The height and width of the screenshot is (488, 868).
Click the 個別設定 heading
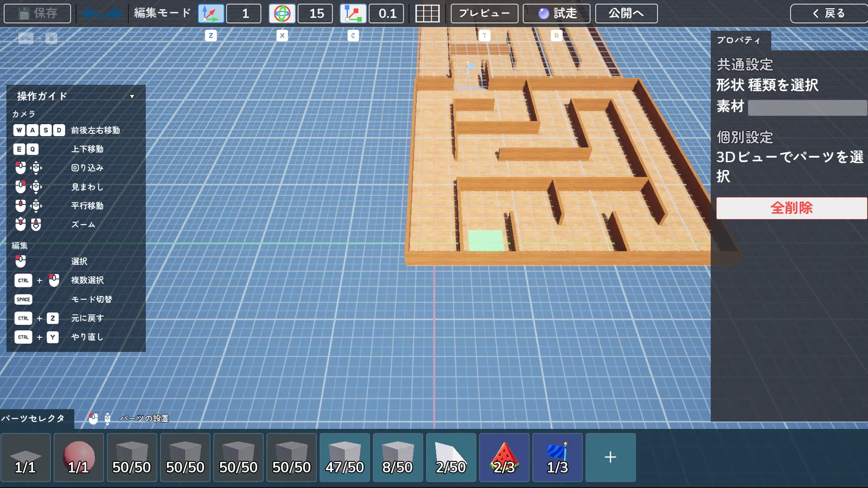[x=745, y=137]
